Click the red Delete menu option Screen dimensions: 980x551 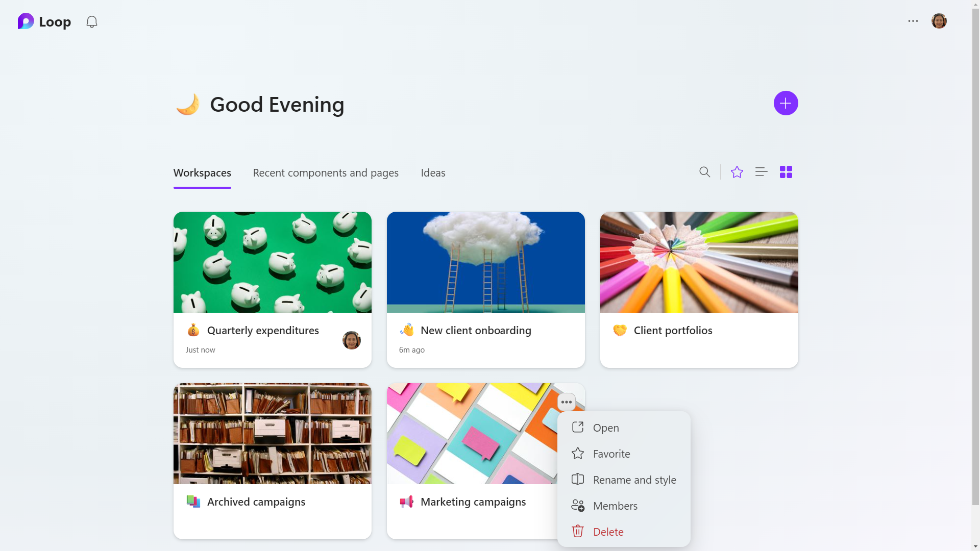[607, 532]
